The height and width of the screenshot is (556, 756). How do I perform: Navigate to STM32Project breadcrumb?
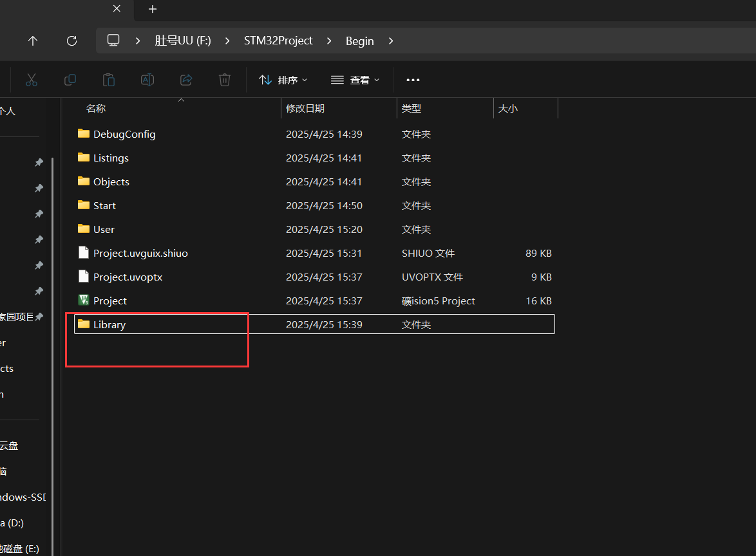coord(278,41)
